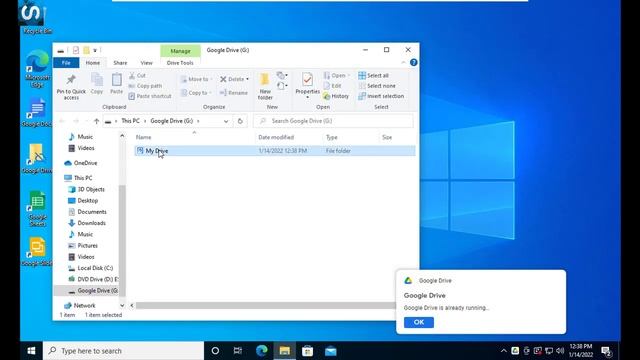Open Desktop in navigation pane
The width and height of the screenshot is (640, 360).
(x=83, y=200)
